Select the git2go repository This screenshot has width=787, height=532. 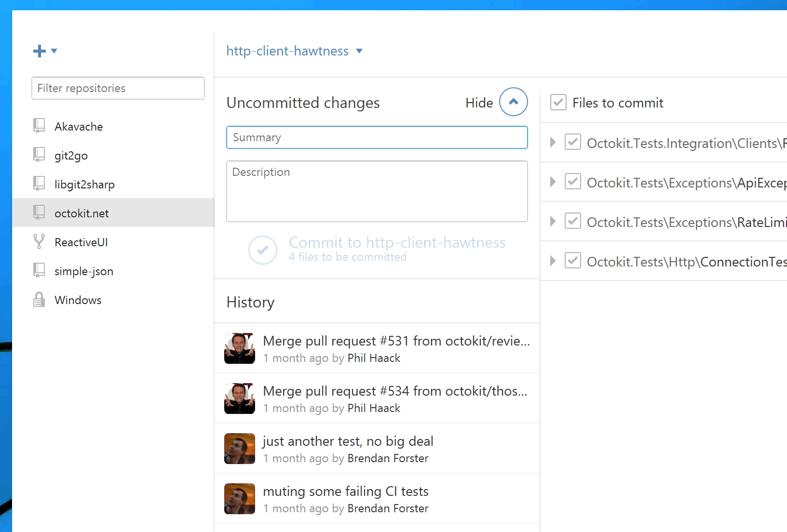click(113, 155)
